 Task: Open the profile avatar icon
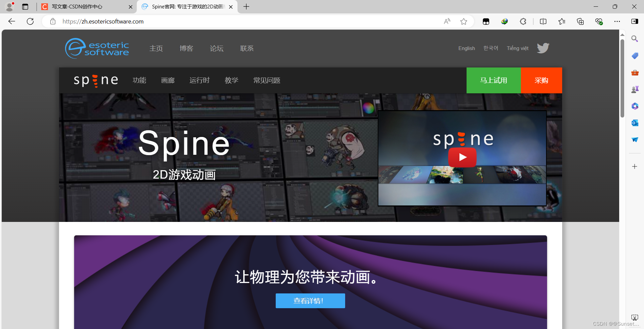10,6
